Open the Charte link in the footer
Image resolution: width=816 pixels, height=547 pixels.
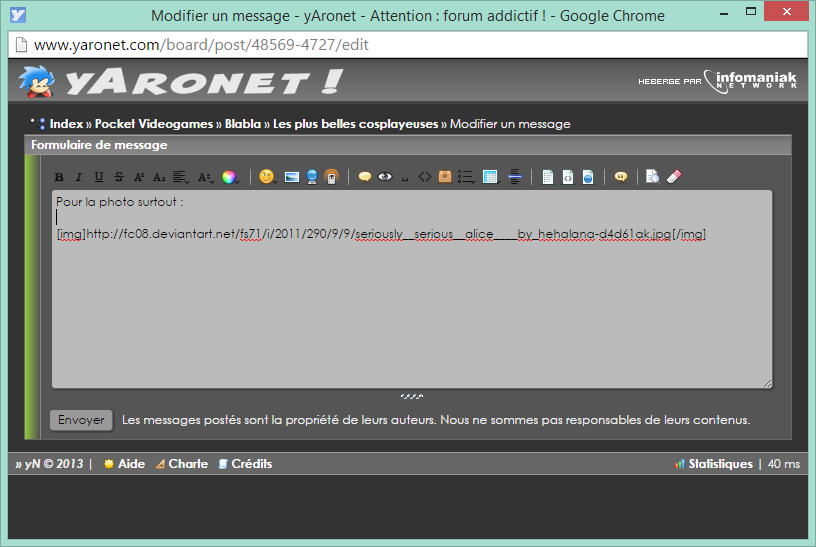[x=187, y=464]
